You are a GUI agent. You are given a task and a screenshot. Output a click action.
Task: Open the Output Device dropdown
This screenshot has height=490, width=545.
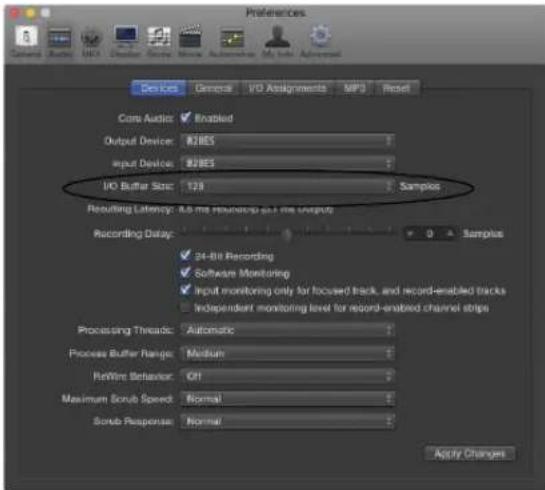(x=287, y=141)
